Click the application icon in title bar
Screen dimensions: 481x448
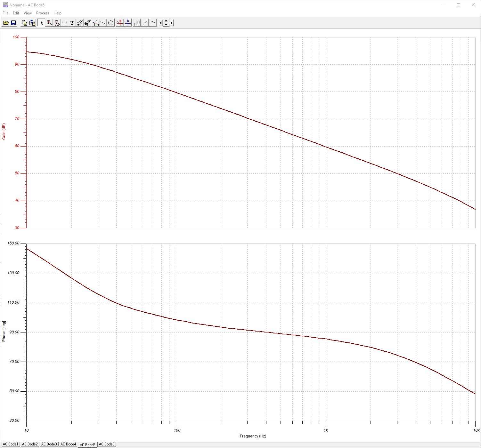(x=5, y=5)
